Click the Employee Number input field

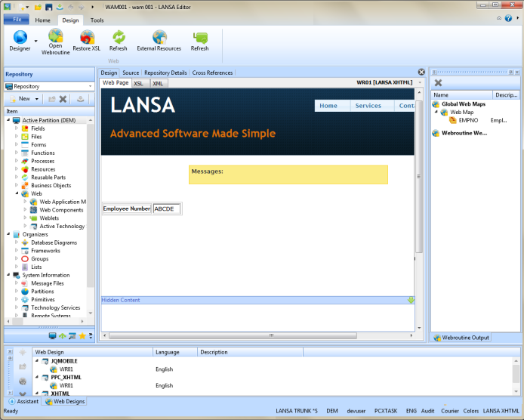[167, 208]
